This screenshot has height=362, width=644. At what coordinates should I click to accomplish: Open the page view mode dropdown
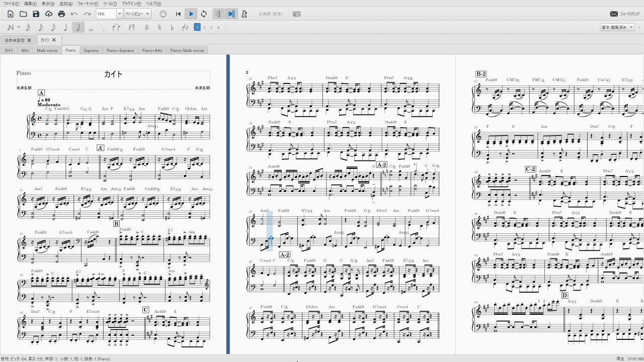(x=137, y=14)
